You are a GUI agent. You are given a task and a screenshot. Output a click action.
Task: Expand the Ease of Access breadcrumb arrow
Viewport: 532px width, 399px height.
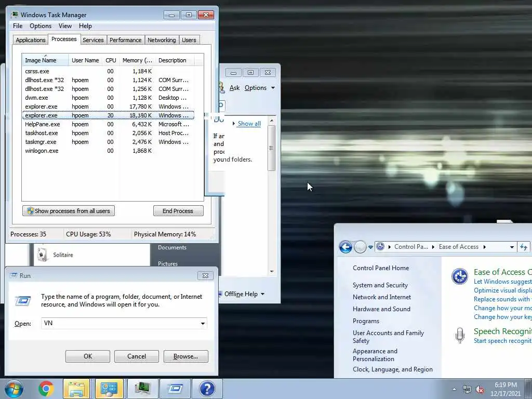pyautogui.click(x=485, y=247)
